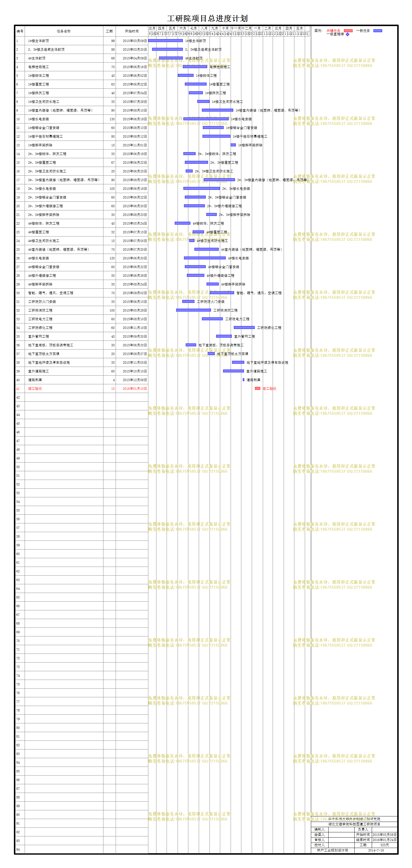Click task name cell 1#楼铝合金门窗安装
Image resolution: width=412 pixels, height=868 pixels.
click(x=64, y=128)
